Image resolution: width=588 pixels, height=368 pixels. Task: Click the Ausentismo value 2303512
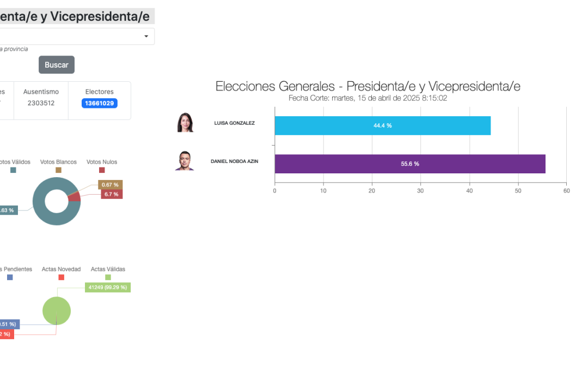point(41,103)
